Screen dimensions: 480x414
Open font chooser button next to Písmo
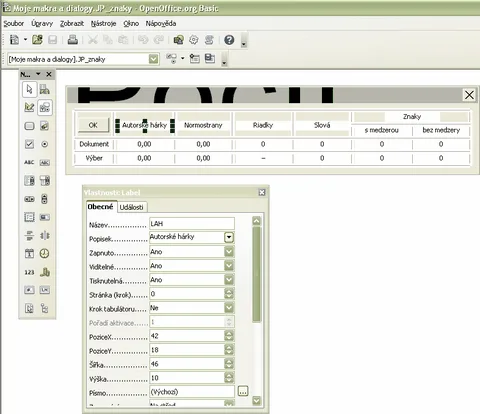click(x=243, y=391)
